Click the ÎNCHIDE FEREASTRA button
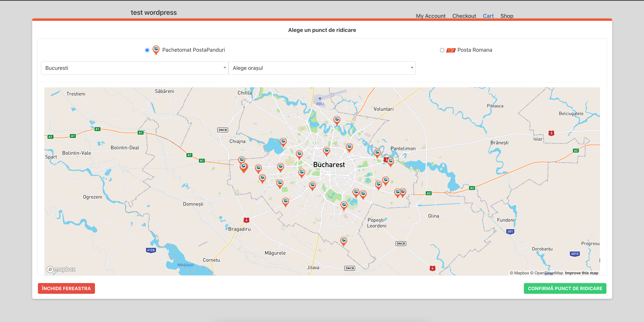The width and height of the screenshot is (644, 322). pos(66,288)
